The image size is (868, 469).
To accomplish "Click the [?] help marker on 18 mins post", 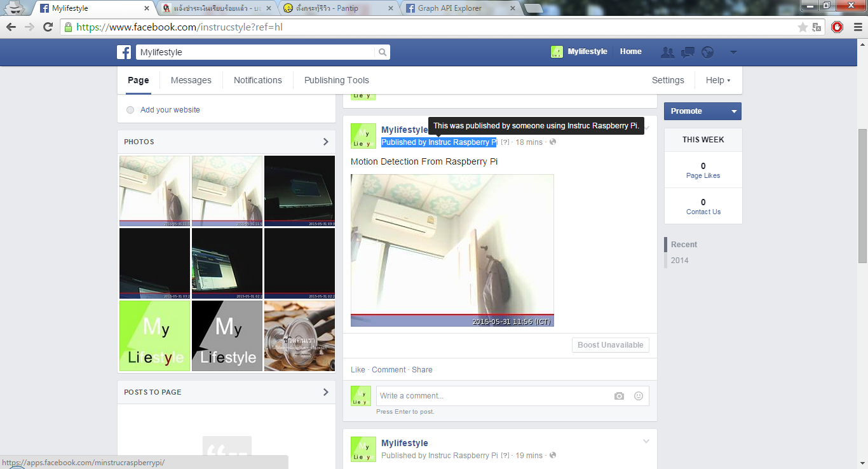I will pos(505,142).
